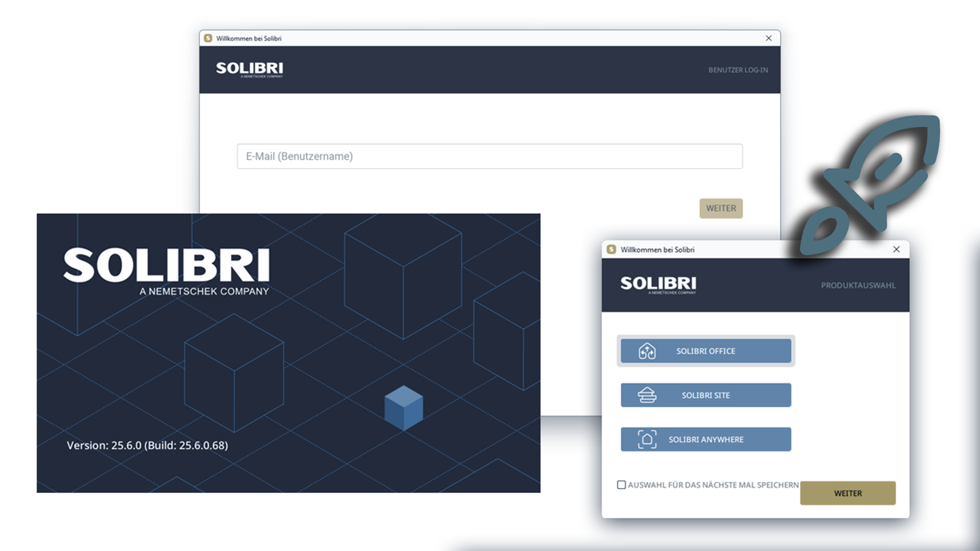
Task: Click Solibri app icon in login title bar
Action: click(x=208, y=38)
